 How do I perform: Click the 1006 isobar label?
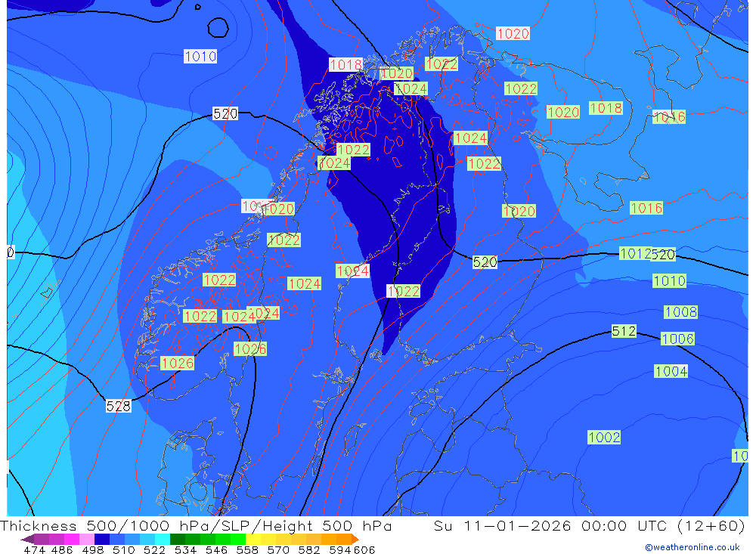tap(677, 339)
